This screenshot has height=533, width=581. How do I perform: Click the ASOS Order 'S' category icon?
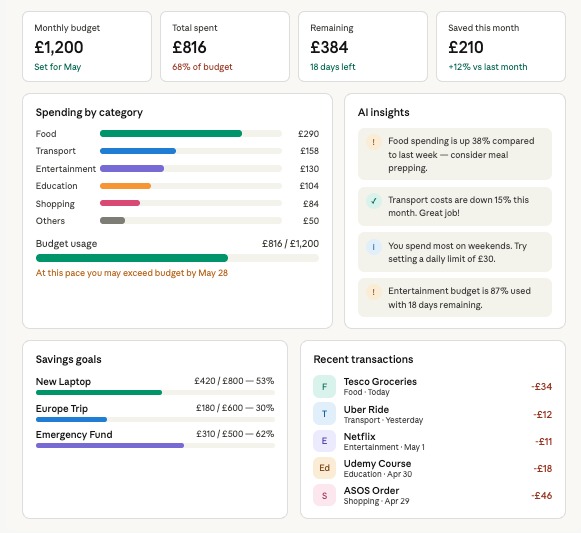click(x=324, y=495)
